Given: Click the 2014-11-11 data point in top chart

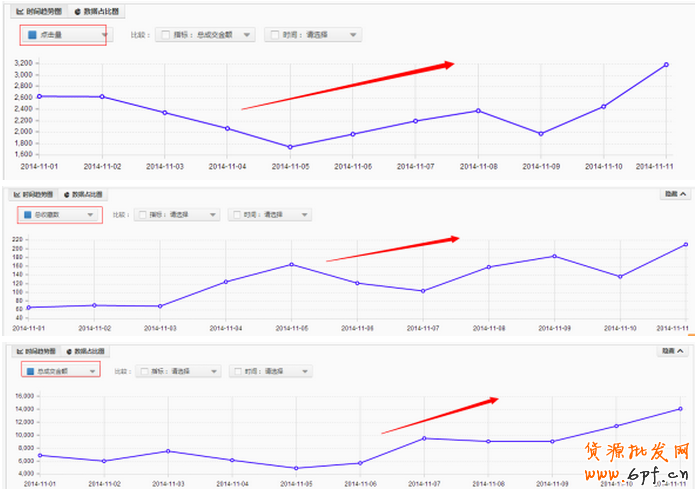Looking at the screenshot, I should pos(666,65).
